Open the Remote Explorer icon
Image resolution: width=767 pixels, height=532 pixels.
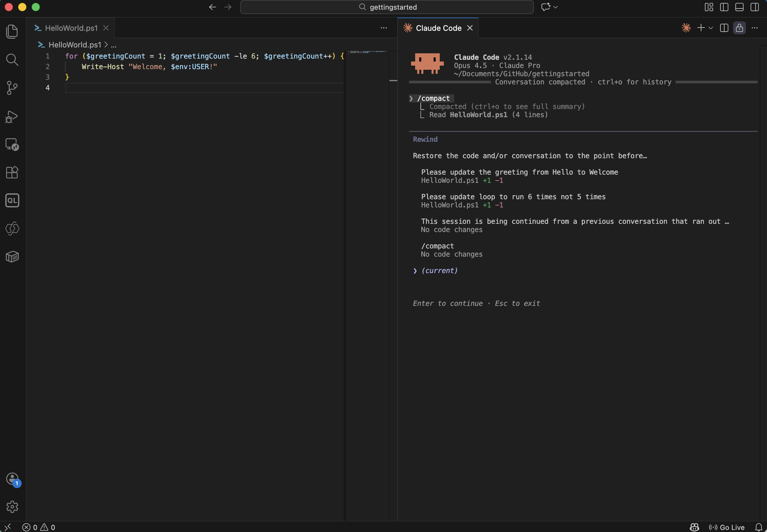[12, 144]
